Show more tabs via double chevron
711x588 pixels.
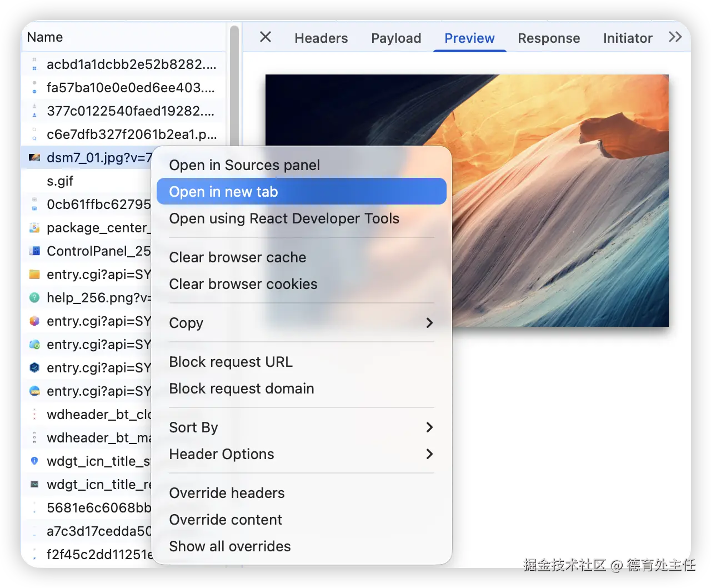(675, 37)
